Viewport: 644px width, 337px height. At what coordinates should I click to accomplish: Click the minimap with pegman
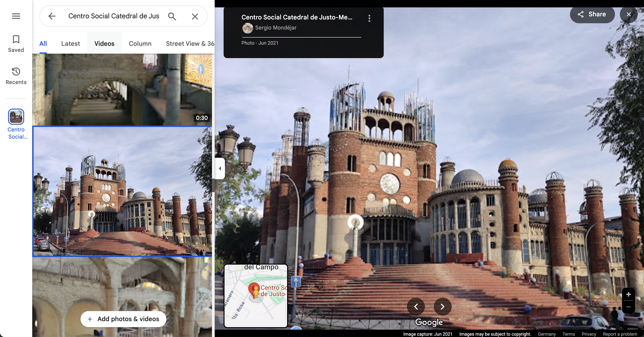click(256, 295)
